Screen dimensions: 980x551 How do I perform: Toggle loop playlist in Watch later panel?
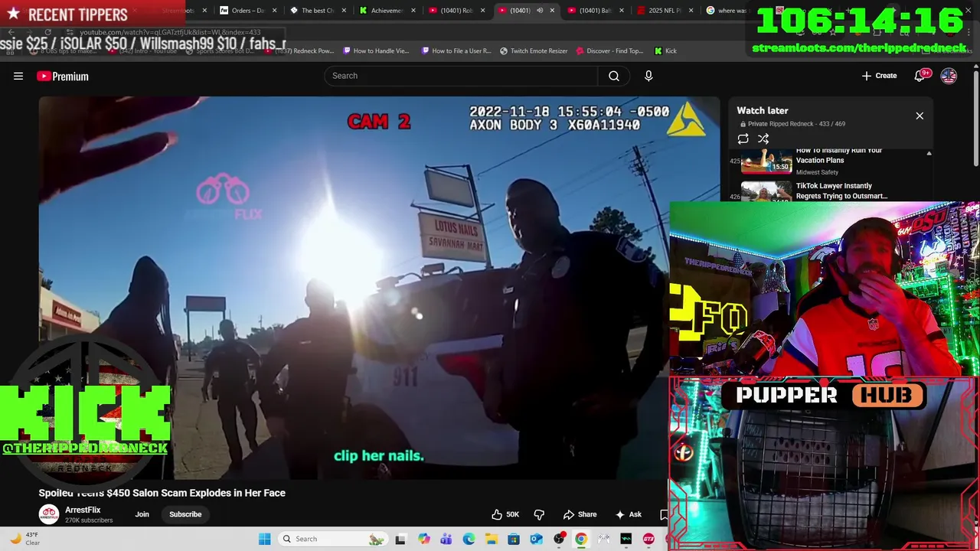(x=743, y=139)
